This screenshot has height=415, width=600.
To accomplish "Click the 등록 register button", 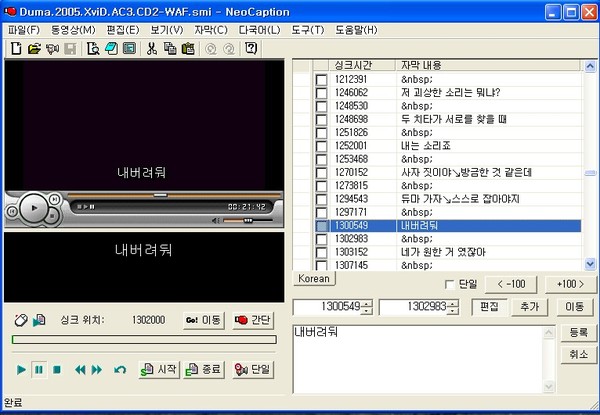I will (x=578, y=332).
